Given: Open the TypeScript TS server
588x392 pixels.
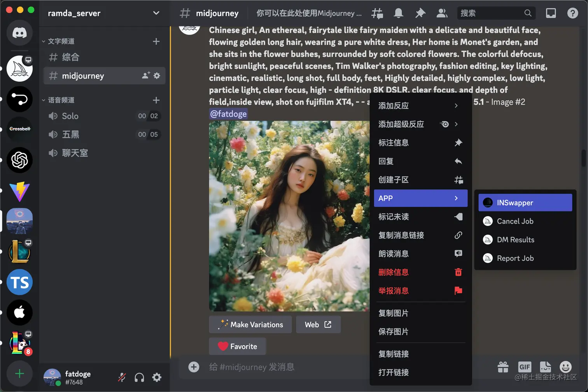Looking at the screenshot, I should [19, 282].
